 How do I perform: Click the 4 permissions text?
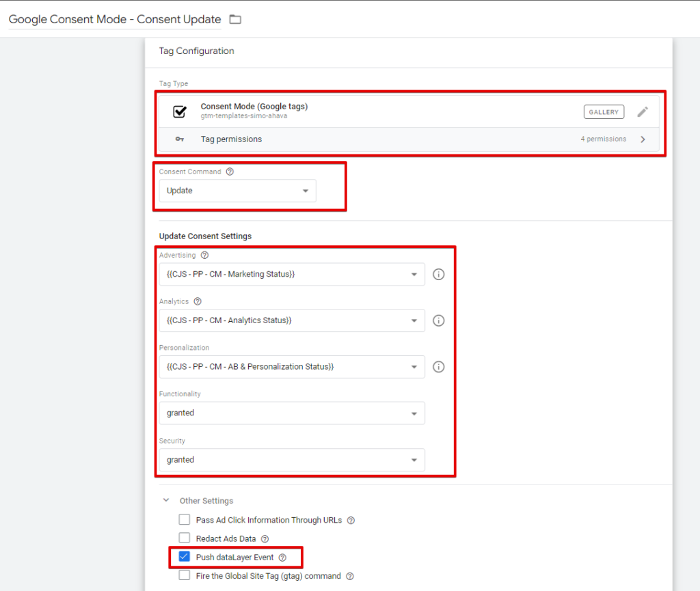click(x=603, y=139)
